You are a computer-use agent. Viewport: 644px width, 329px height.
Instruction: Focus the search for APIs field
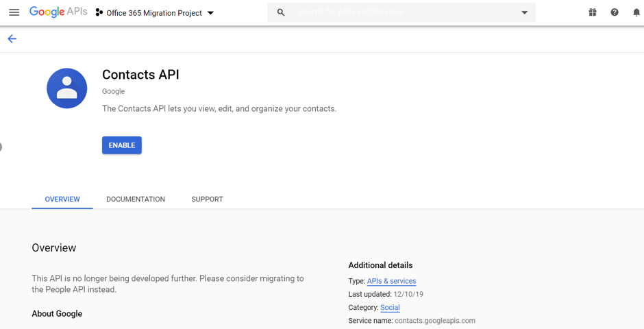[x=404, y=12]
